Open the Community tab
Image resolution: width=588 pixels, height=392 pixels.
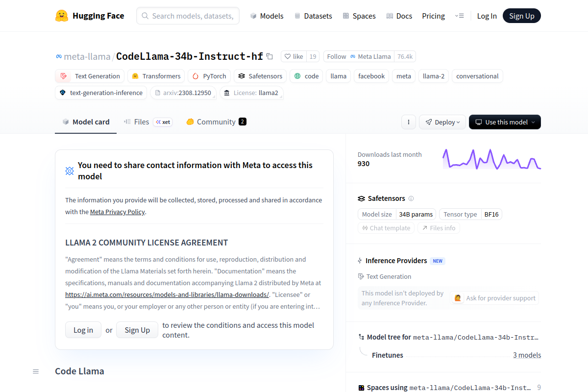216,122
